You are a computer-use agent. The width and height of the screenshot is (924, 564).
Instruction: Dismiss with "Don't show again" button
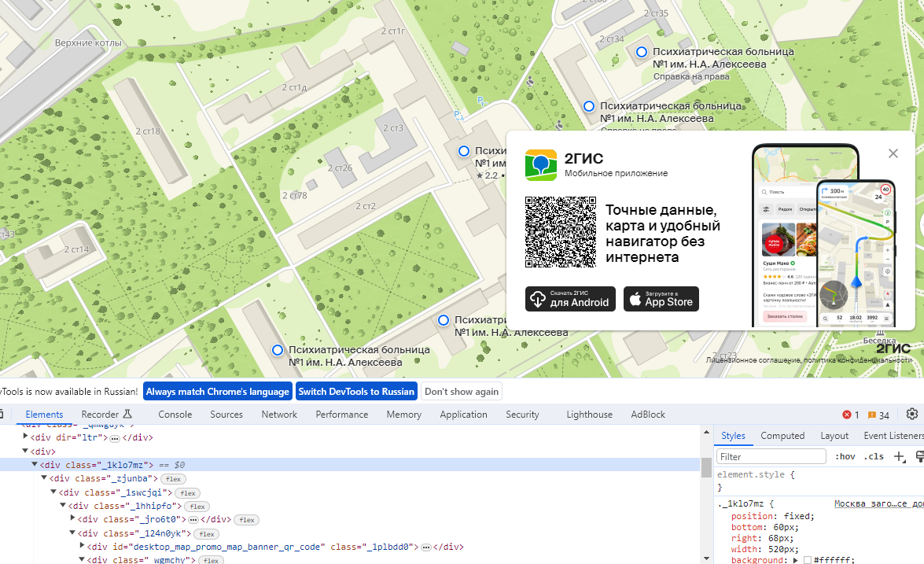pos(462,391)
